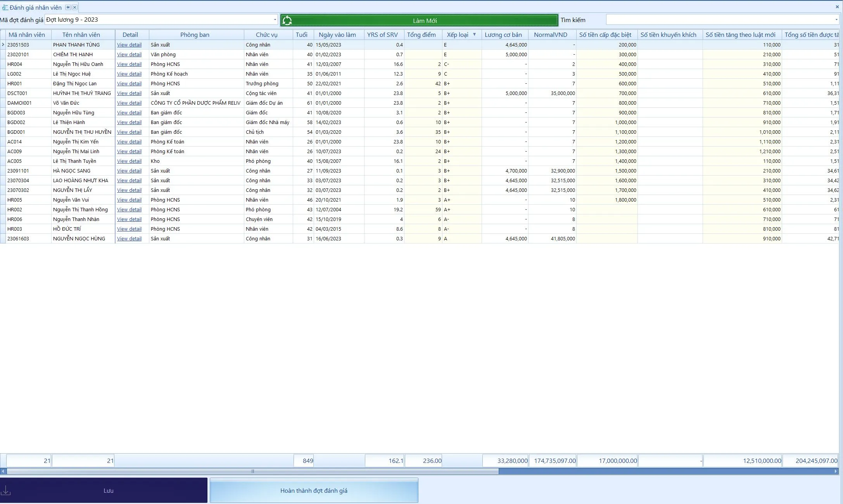This screenshot has height=504, width=843.
Task: Open the Mã đợt đánh giá dropdown
Action: [275, 20]
